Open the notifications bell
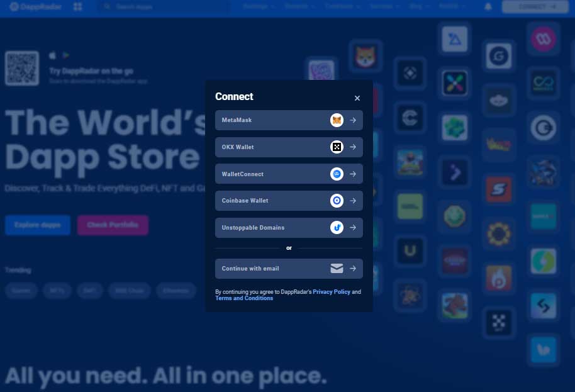The width and height of the screenshot is (575, 392). click(488, 6)
